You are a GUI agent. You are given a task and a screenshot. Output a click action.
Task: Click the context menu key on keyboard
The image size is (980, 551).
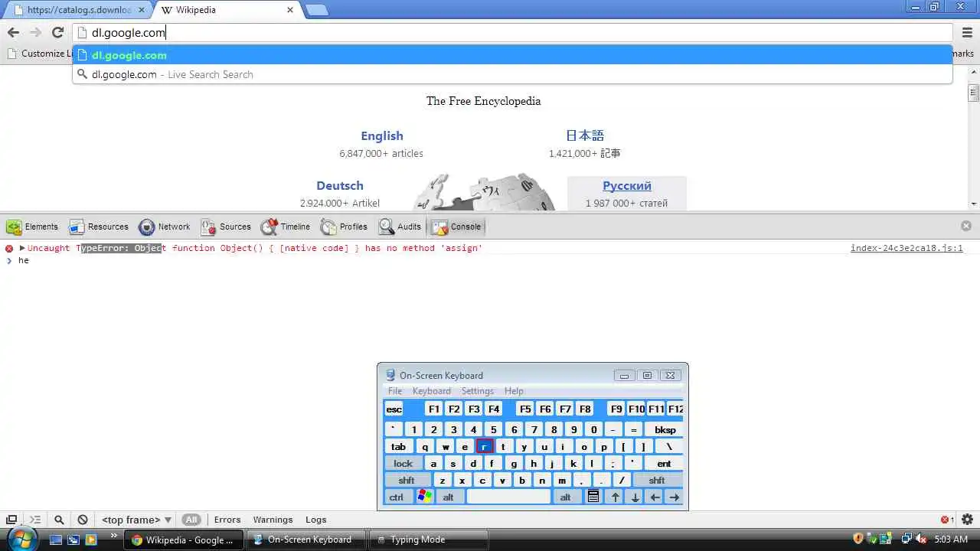(593, 497)
